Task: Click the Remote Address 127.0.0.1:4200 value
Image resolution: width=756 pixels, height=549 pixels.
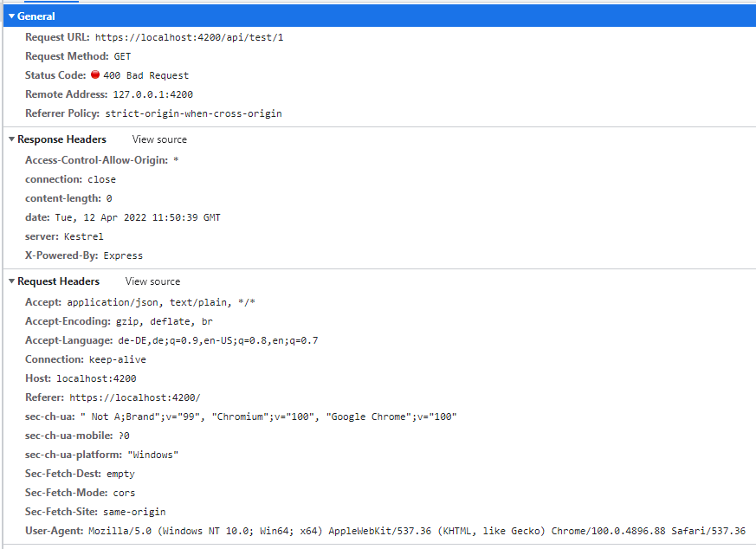Action: click(x=152, y=94)
